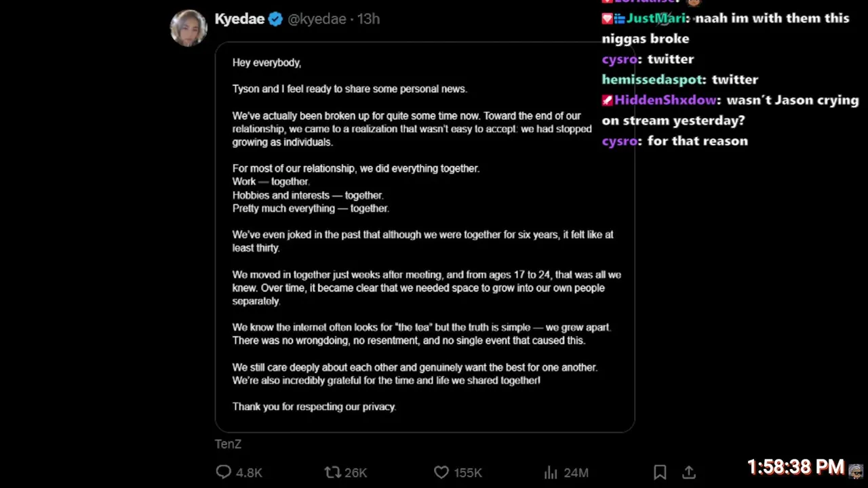Open the view count analytics icon
This screenshot has width=868, height=488.
tap(551, 472)
